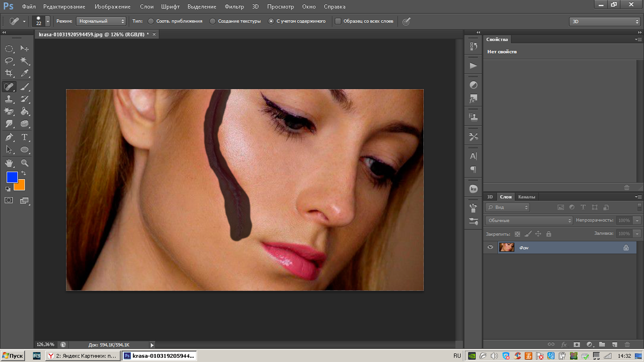Screen dimensions: 644x362
Task: Open Яндекс Картинки taskbar button
Action: [82, 356]
